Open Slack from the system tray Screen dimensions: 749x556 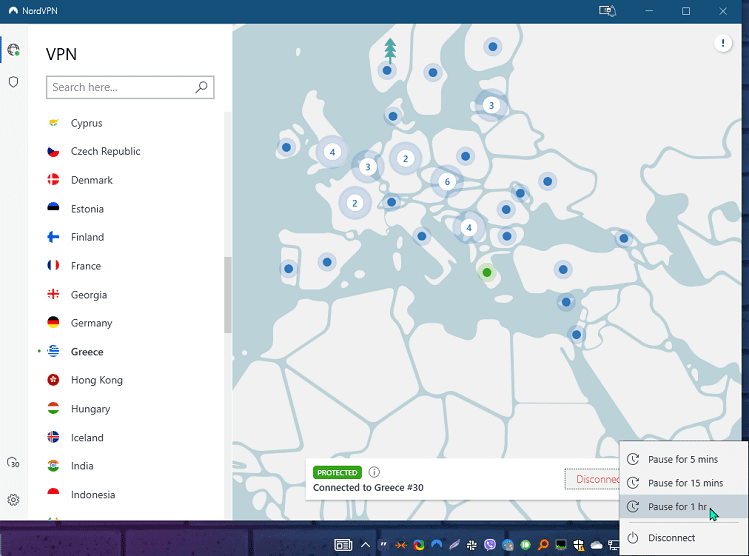471,545
